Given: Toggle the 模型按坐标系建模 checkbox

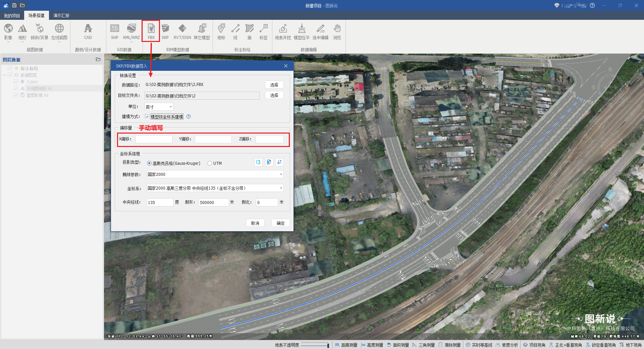Looking at the screenshot, I should (x=147, y=117).
